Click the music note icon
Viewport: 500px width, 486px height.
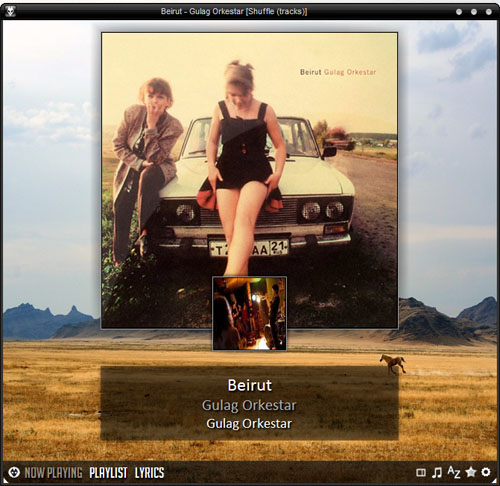[x=437, y=472]
